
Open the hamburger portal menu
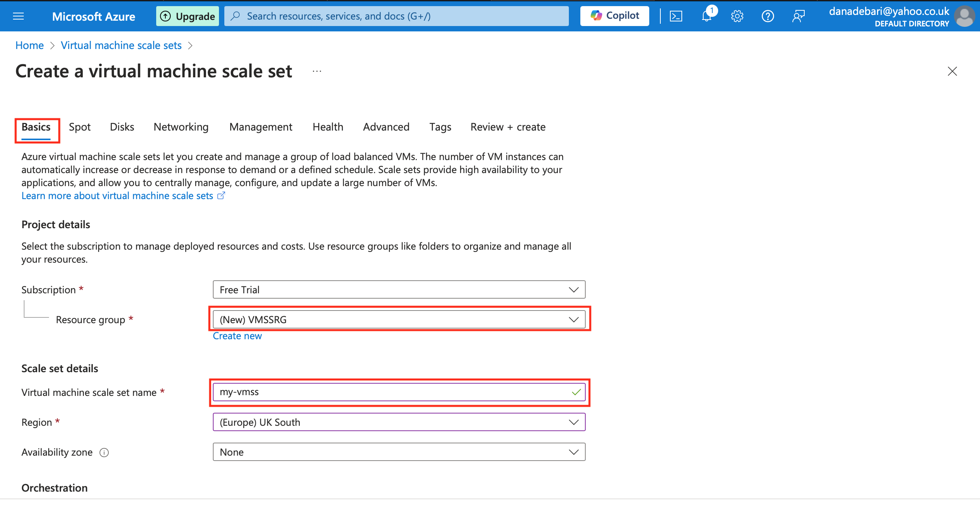click(x=18, y=16)
